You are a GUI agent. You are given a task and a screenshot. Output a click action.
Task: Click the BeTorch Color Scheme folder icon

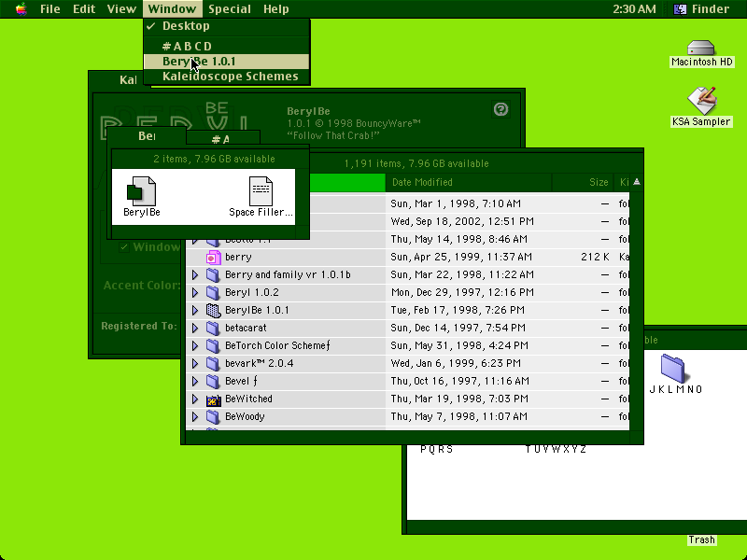(213, 345)
